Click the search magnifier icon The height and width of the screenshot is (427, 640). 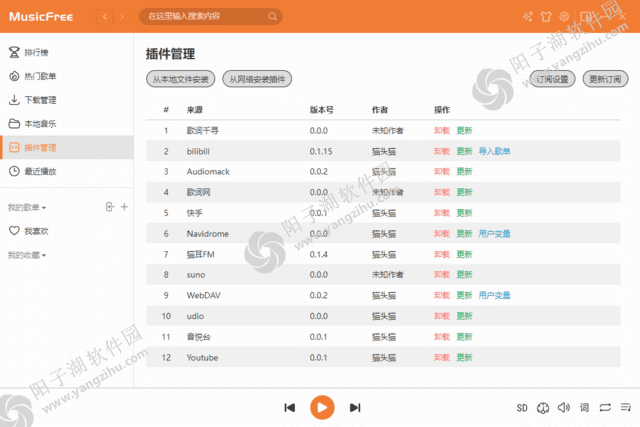click(x=272, y=16)
